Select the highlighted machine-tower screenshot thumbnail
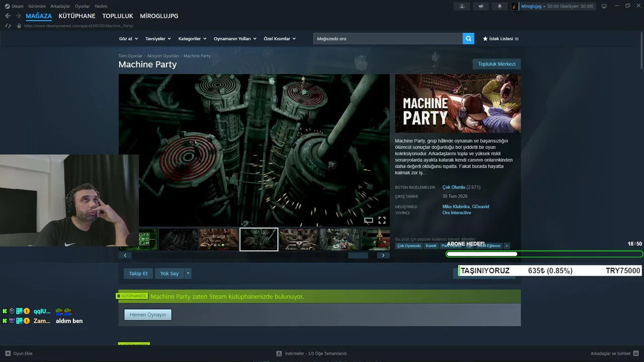Screen dimensions: 644x362 tap(259, 239)
